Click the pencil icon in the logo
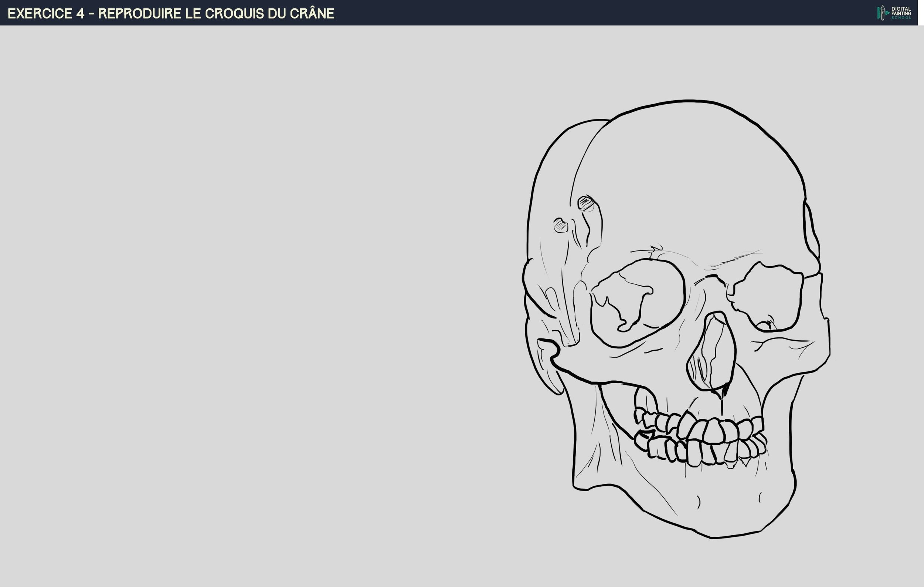The width and height of the screenshot is (924, 587). coord(883,13)
